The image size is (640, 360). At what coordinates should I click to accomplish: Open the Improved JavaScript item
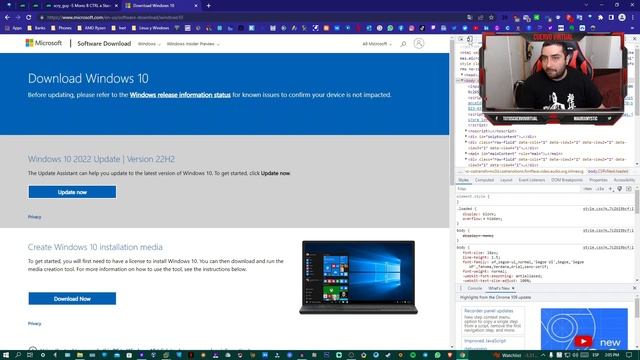click(x=485, y=341)
